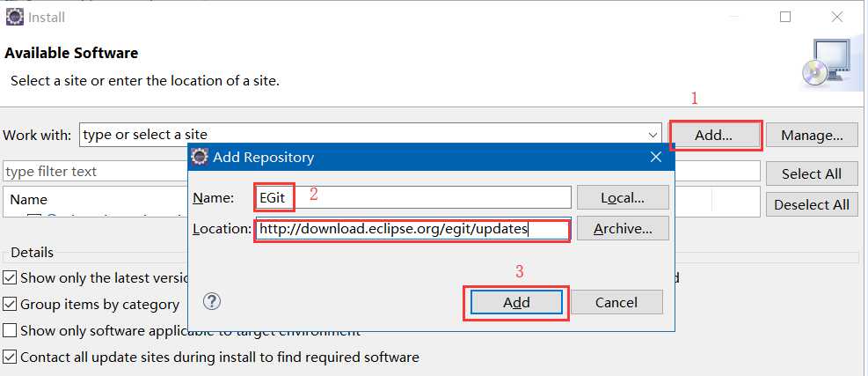
Task: Click the Name field containing EGit
Action: (412, 197)
